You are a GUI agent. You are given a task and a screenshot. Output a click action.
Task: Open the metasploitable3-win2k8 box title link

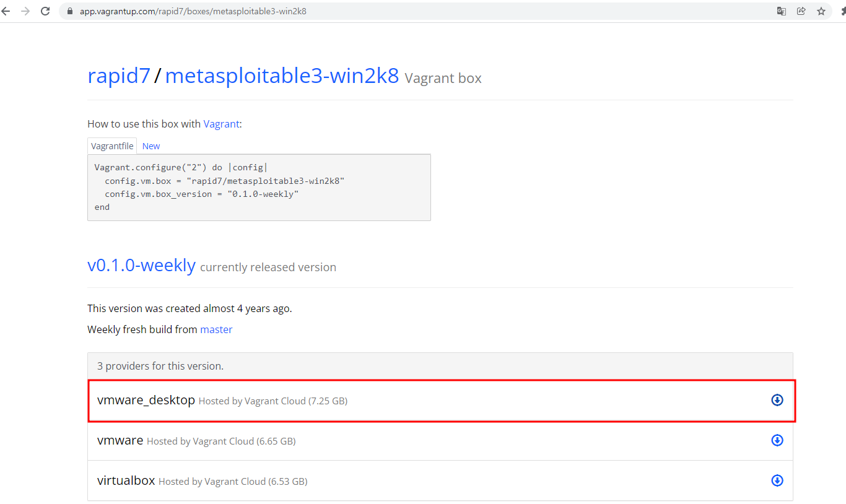[282, 76]
